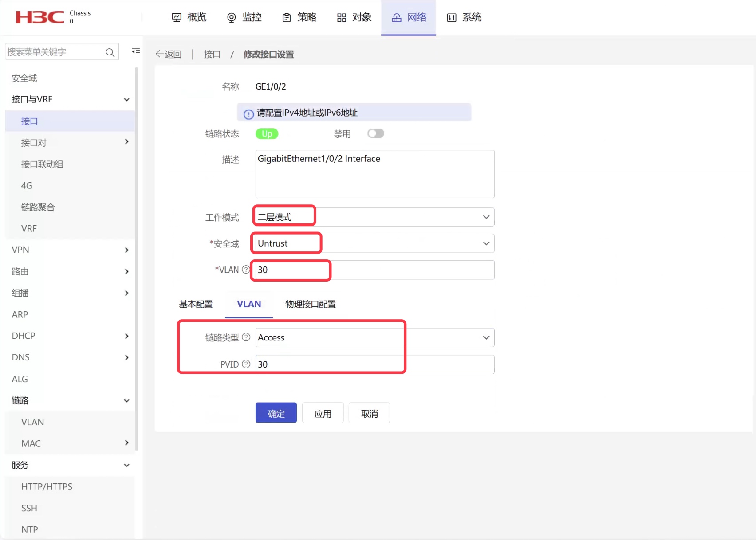756x540 pixels.
Task: Click the 描述 description text area
Action: click(x=375, y=174)
